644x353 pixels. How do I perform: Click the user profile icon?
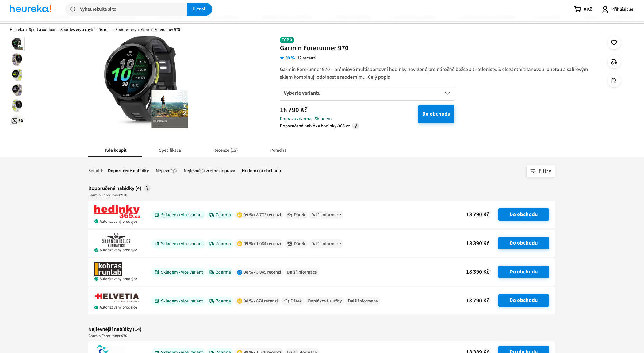pyautogui.click(x=605, y=9)
